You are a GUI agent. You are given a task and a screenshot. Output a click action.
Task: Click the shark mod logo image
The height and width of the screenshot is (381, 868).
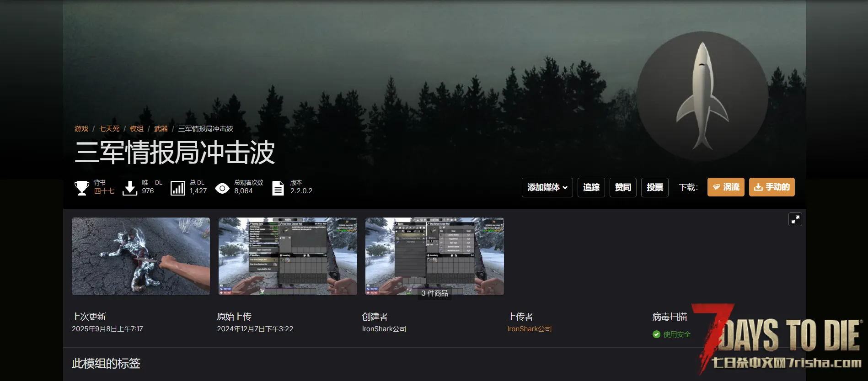tap(702, 96)
